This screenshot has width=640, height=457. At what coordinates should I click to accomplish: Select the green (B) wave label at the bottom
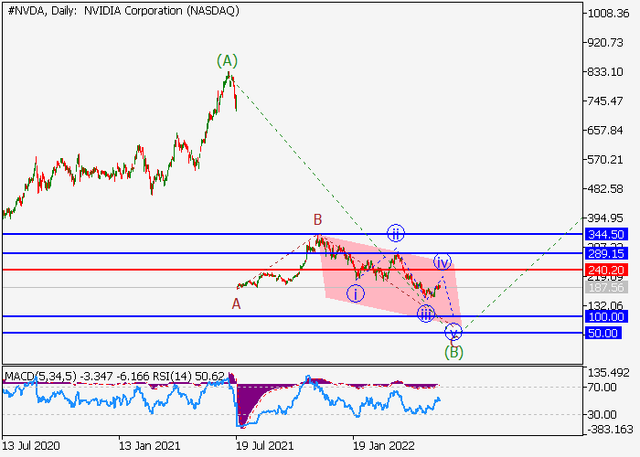coord(454,352)
